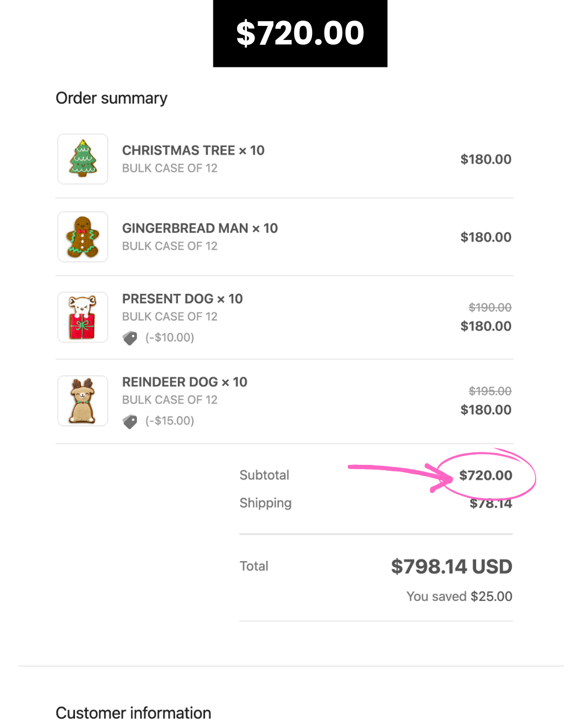Click the $798.14 USD total amount
The width and height of the screenshot is (582, 728).
(x=452, y=566)
